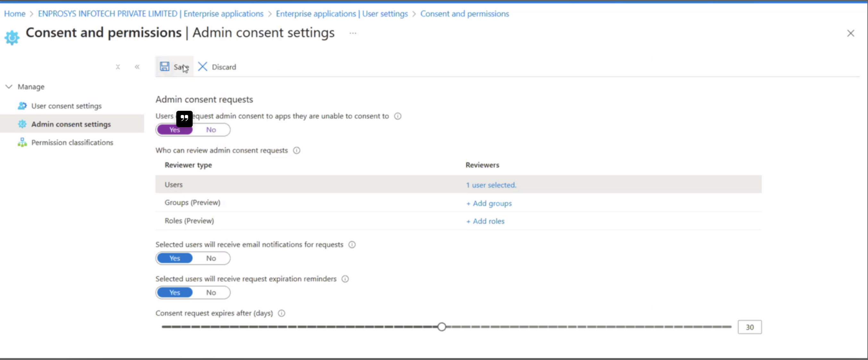Click info icon beside consent expiry days
Viewport: 868px width, 360px height.
[281, 314]
